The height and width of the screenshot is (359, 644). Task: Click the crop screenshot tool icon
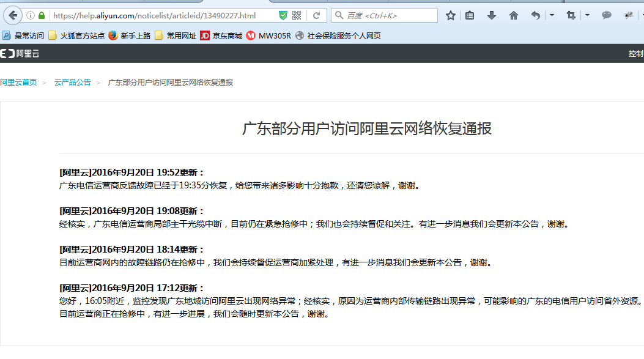click(571, 16)
